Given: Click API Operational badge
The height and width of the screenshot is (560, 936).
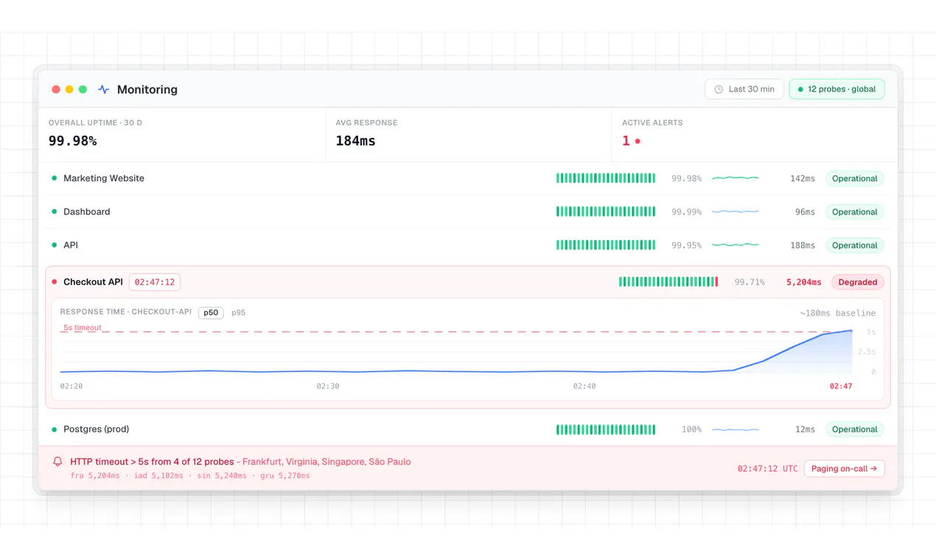Looking at the screenshot, I should pyautogui.click(x=854, y=245).
